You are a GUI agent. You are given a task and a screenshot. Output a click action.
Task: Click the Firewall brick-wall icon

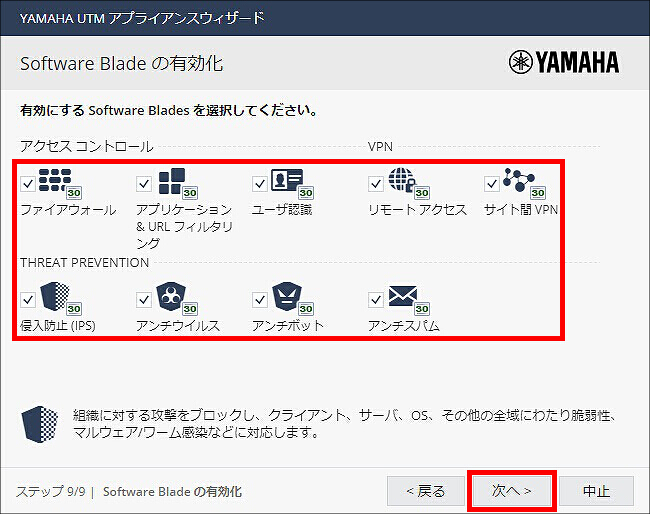(55, 180)
